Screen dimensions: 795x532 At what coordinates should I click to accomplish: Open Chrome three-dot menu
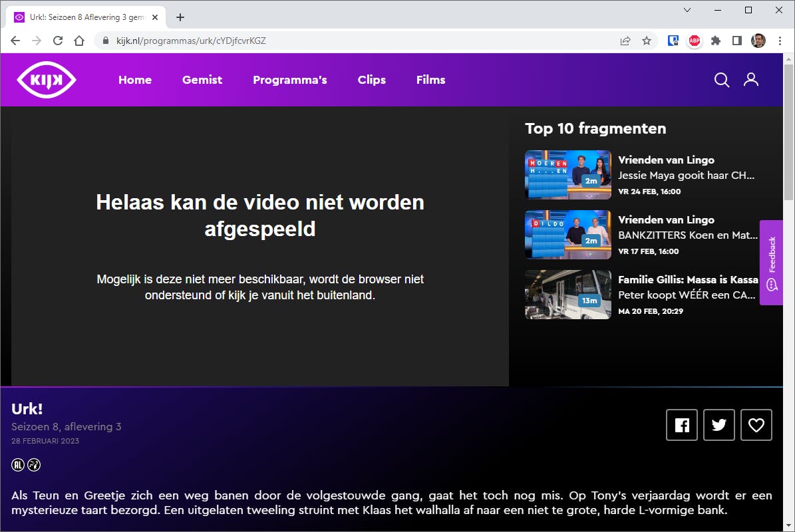click(x=780, y=41)
